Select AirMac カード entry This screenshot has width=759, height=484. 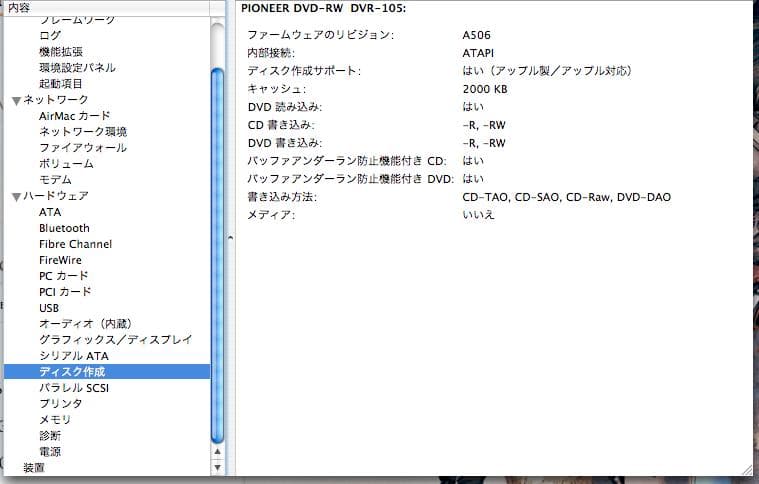pyautogui.click(x=75, y=116)
